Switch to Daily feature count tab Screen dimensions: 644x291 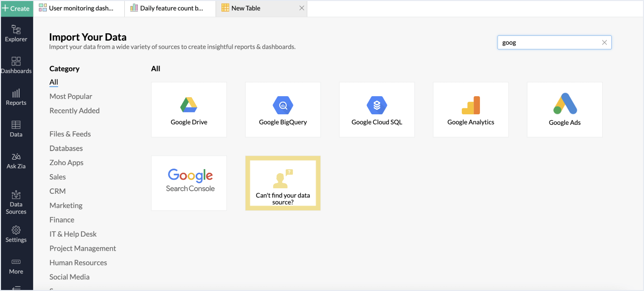click(x=170, y=8)
